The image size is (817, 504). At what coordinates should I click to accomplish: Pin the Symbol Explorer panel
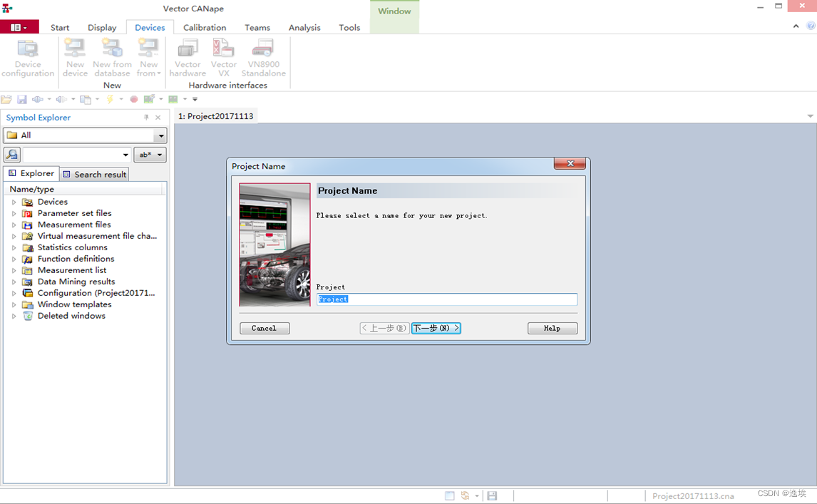pyautogui.click(x=146, y=118)
